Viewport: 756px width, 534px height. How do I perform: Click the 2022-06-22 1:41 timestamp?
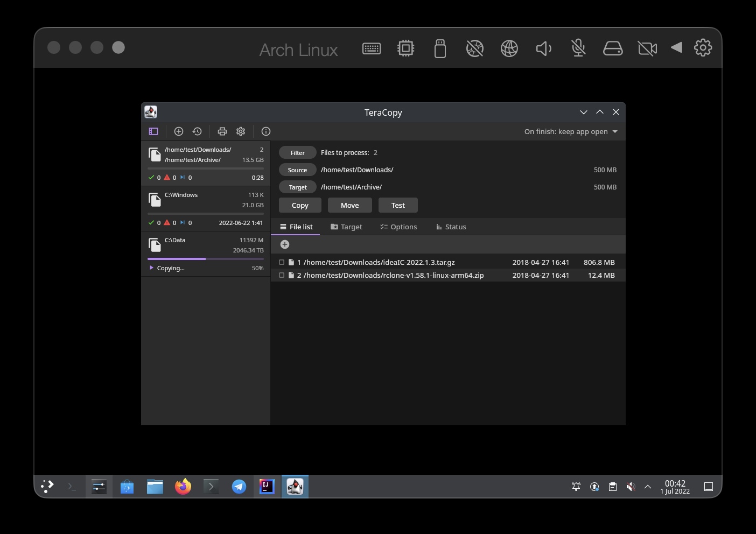tap(241, 222)
